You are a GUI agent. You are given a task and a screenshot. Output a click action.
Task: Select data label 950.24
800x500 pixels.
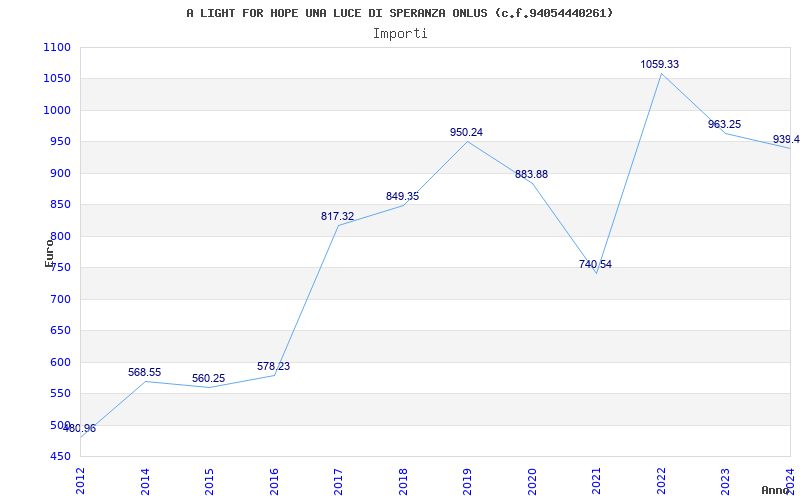pyautogui.click(x=466, y=132)
